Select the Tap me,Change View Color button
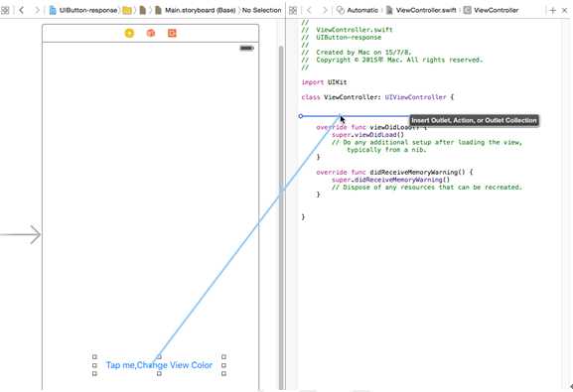Screen dimensions: 573x392 pyautogui.click(x=159, y=365)
